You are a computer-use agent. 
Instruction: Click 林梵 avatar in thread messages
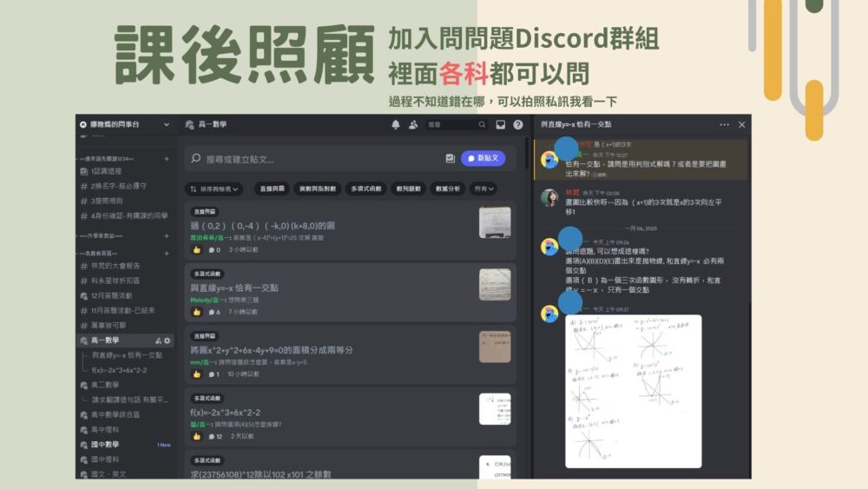point(549,198)
